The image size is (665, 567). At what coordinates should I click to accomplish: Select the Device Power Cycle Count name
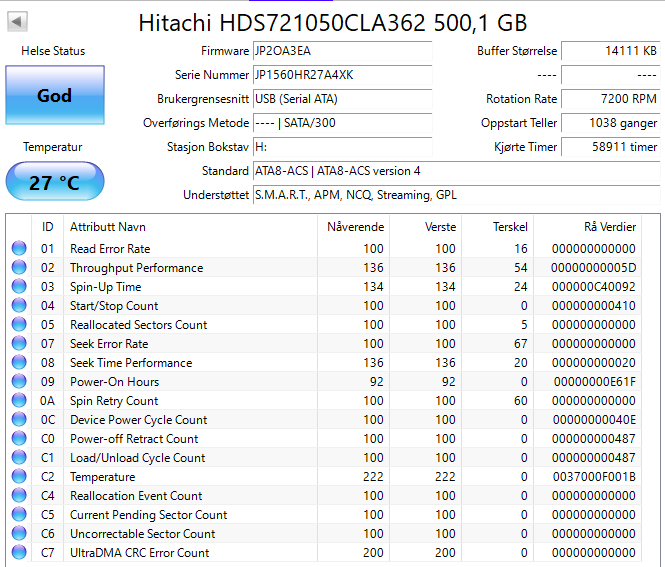tap(139, 420)
